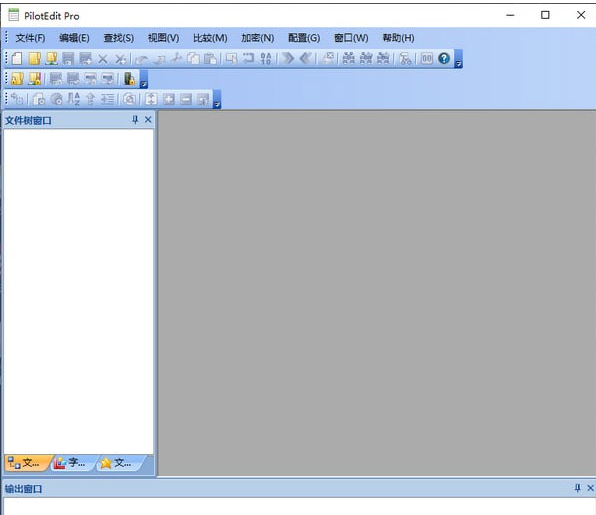The image size is (596, 515).
Task: Click the hex mode 0A10 icon
Action: coord(266,59)
